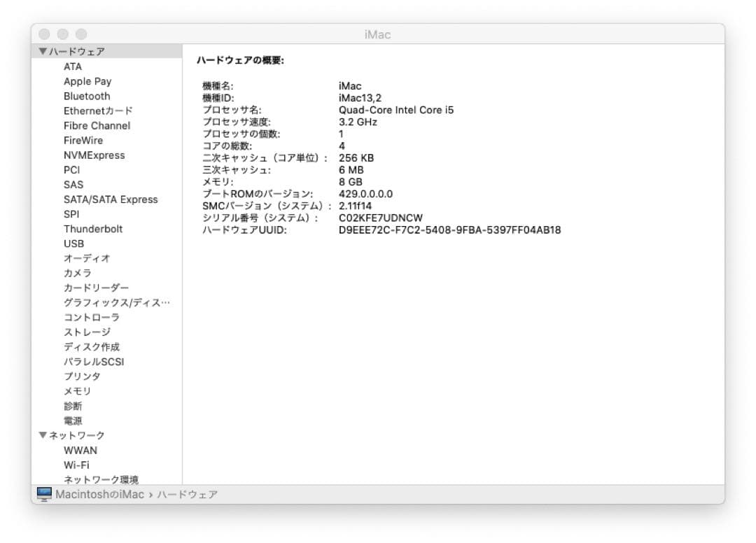The width and height of the screenshot is (756, 543).
Task: Select ハードウェア in the sidebar
Action: click(107, 51)
